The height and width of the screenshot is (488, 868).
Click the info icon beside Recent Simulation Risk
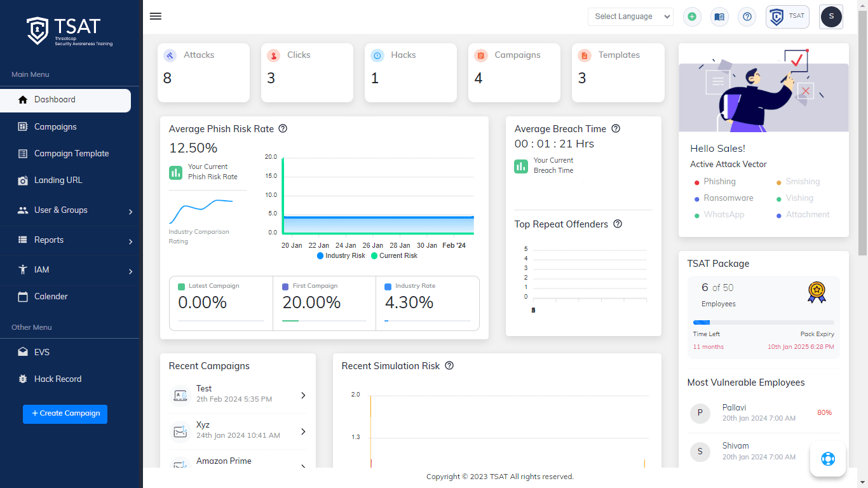(x=449, y=366)
